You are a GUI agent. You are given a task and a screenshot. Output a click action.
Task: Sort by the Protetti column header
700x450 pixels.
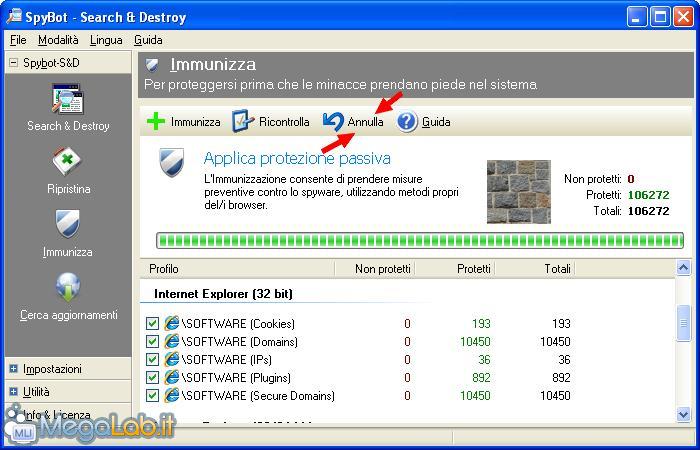tap(474, 269)
